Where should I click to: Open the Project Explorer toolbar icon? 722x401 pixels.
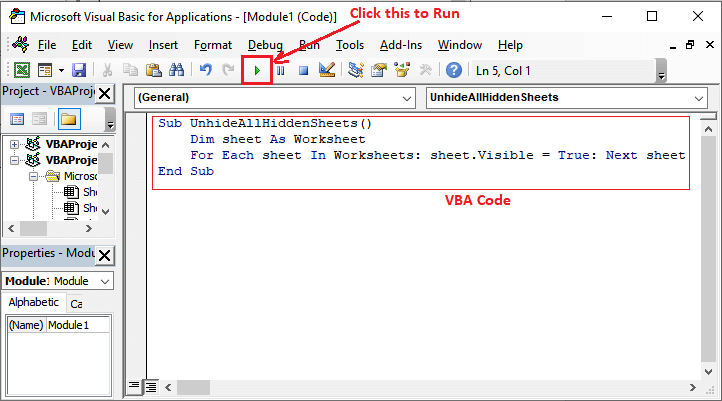point(355,70)
